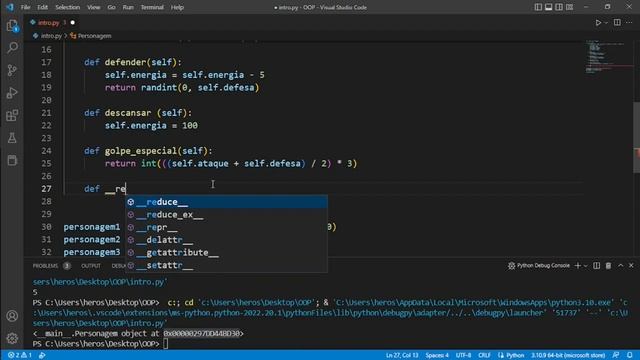
Task: Select __reduce__ suggestion
Action: point(226,202)
